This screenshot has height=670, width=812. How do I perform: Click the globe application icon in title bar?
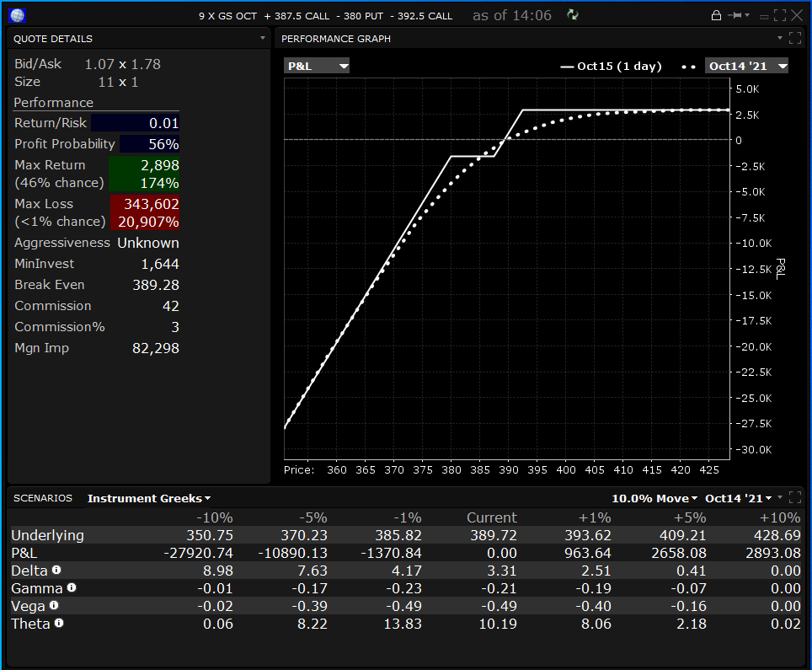click(17, 15)
